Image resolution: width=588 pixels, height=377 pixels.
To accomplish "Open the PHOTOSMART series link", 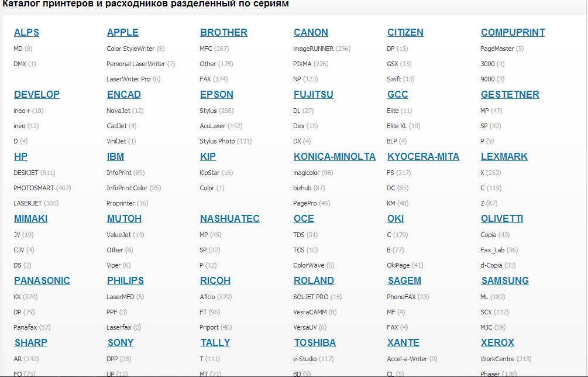I will click(34, 188).
